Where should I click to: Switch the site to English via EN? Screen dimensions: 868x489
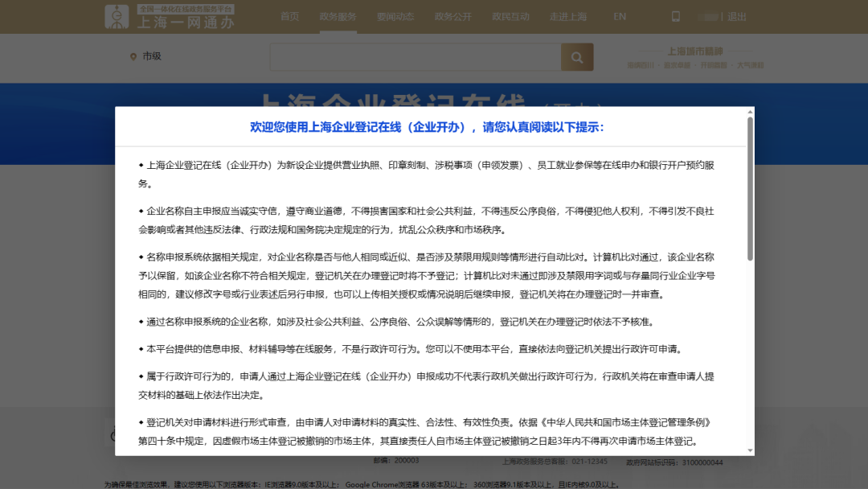click(619, 16)
